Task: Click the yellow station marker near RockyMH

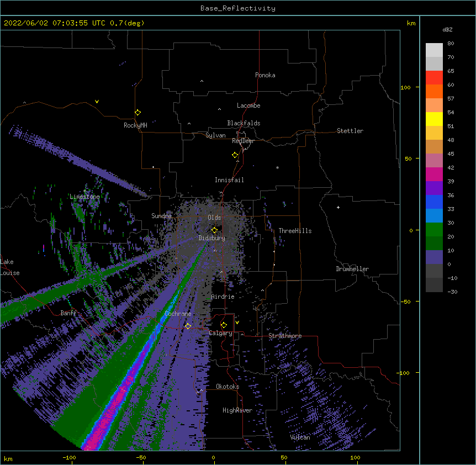Action: (137, 113)
